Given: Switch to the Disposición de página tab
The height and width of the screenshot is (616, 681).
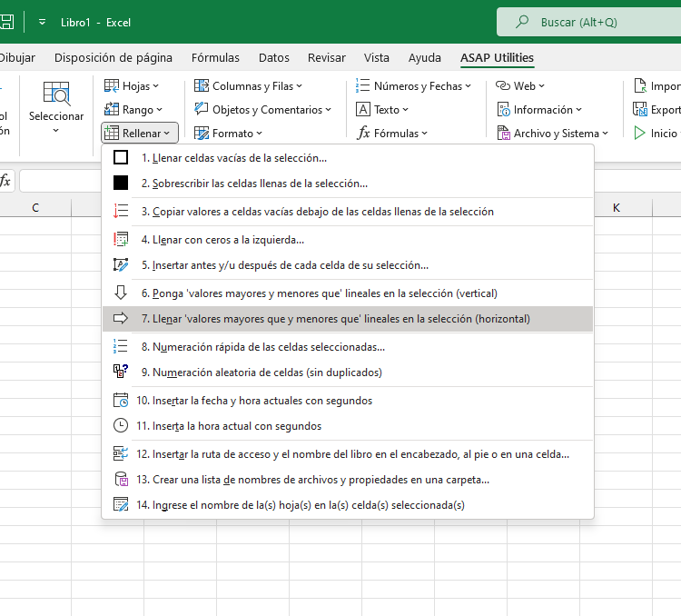Looking at the screenshot, I should (x=113, y=57).
